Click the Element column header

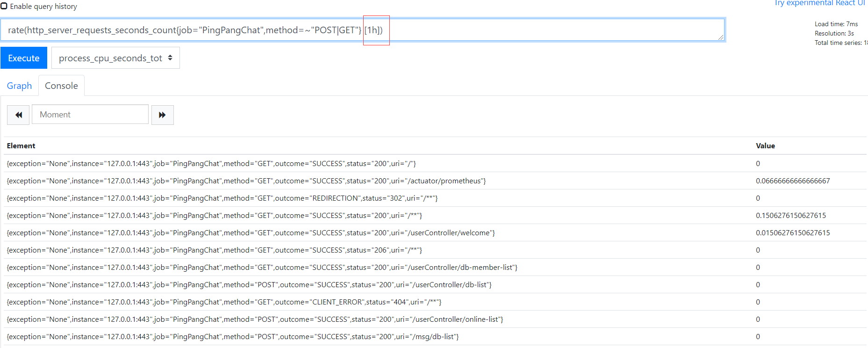pos(21,146)
